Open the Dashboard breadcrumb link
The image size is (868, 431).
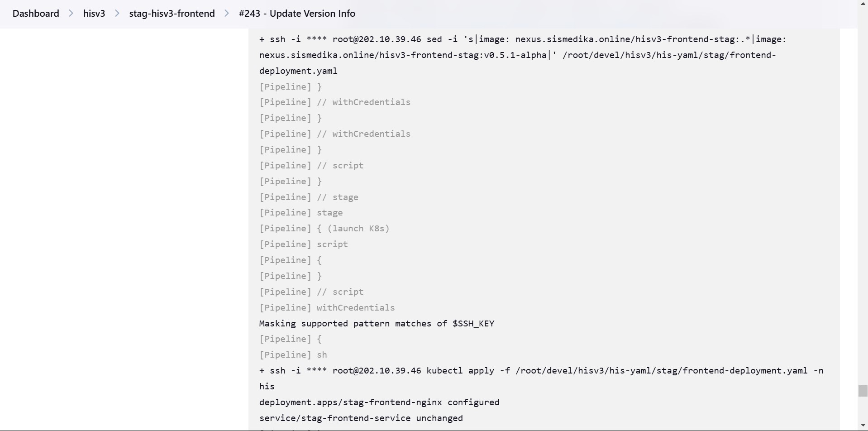click(x=36, y=14)
